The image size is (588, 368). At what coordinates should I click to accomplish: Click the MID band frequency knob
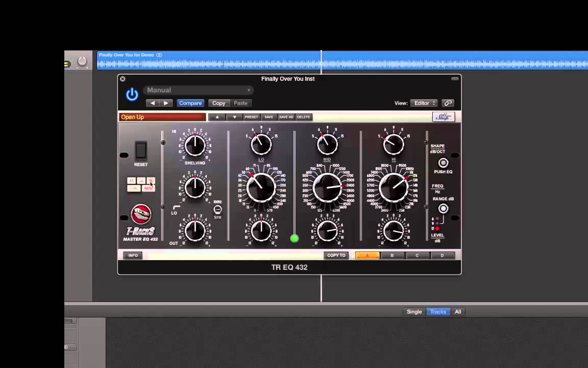tap(327, 188)
